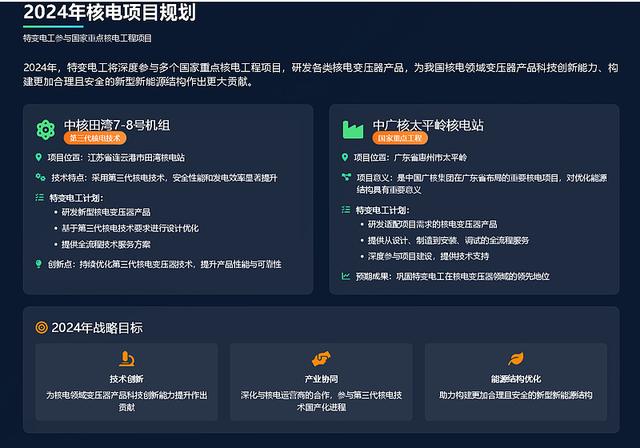This screenshot has height=448, width=640.
Task: Click the factory icon beside 中广核太平岭核电站
Action: tap(353, 130)
